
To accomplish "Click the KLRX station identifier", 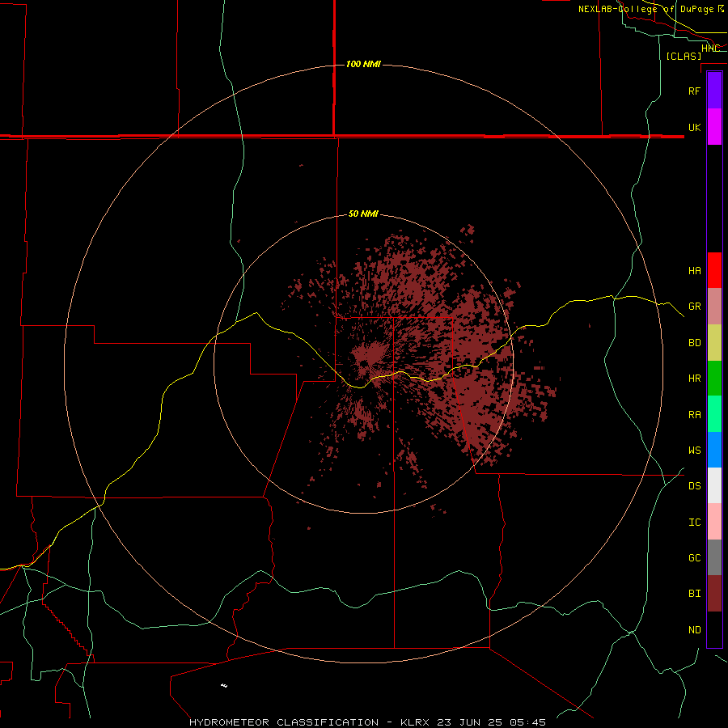I will pyautogui.click(x=415, y=722).
